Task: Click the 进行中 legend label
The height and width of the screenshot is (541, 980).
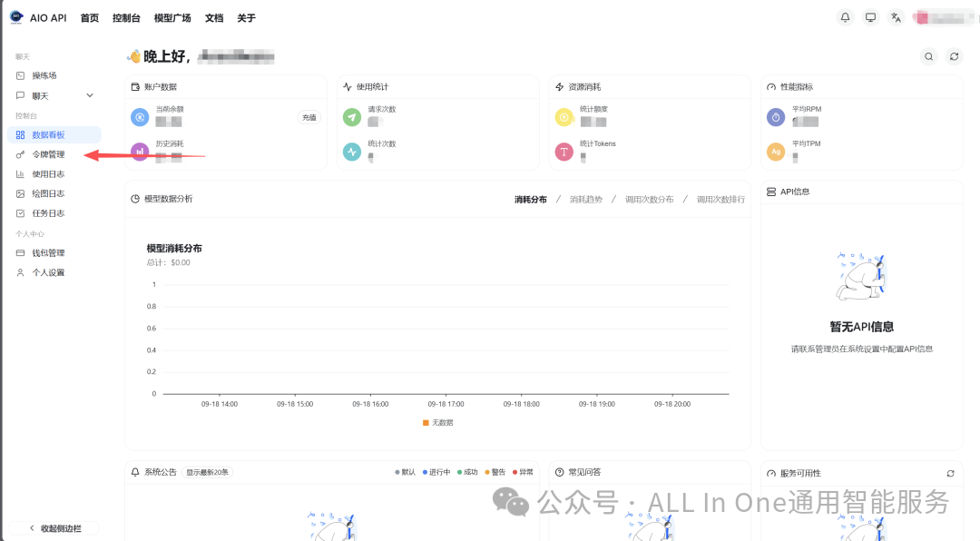Action: (436, 472)
